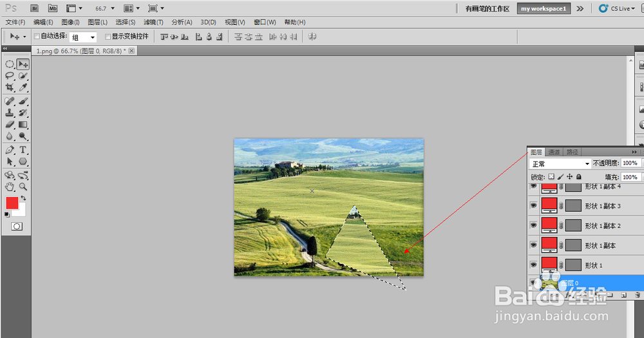This screenshot has height=338, width=644.
Task: Select the Move tool in toolbox
Action: tap(23, 64)
